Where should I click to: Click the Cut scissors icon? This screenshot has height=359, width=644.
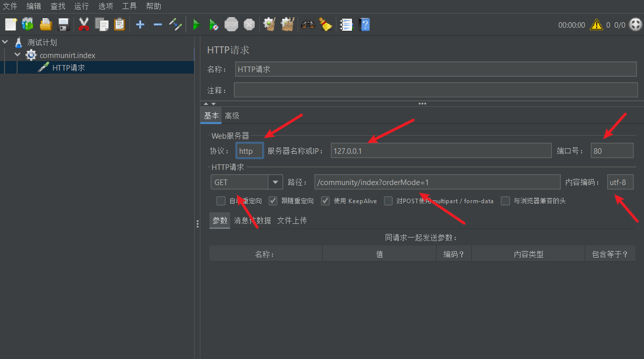pos(84,24)
